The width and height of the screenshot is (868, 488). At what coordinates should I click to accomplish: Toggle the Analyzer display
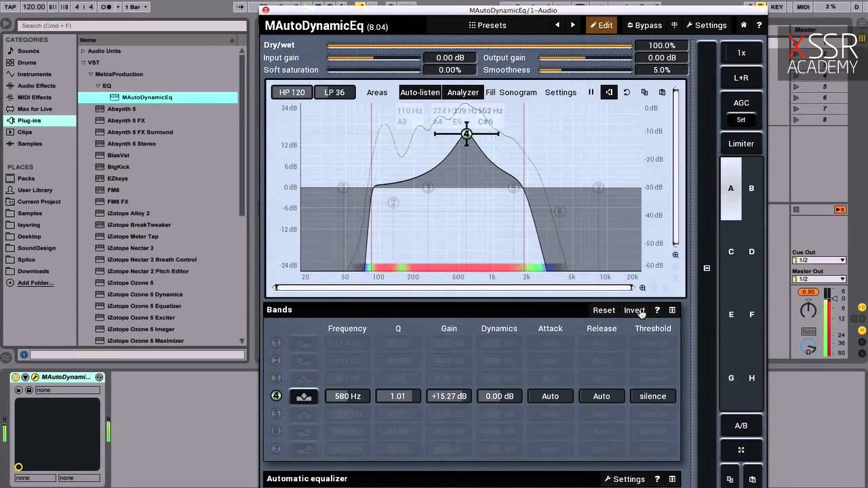[x=463, y=92]
